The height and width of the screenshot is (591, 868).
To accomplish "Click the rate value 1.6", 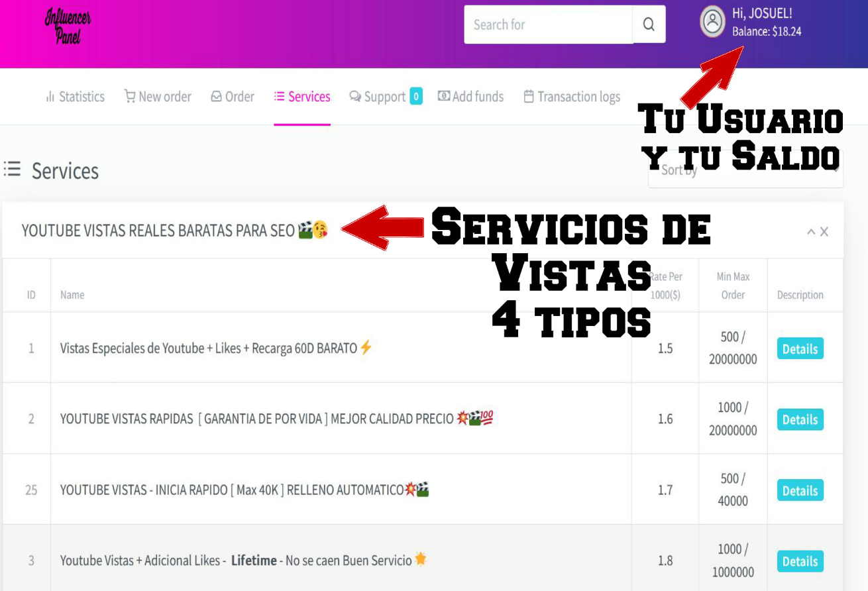I will point(665,419).
